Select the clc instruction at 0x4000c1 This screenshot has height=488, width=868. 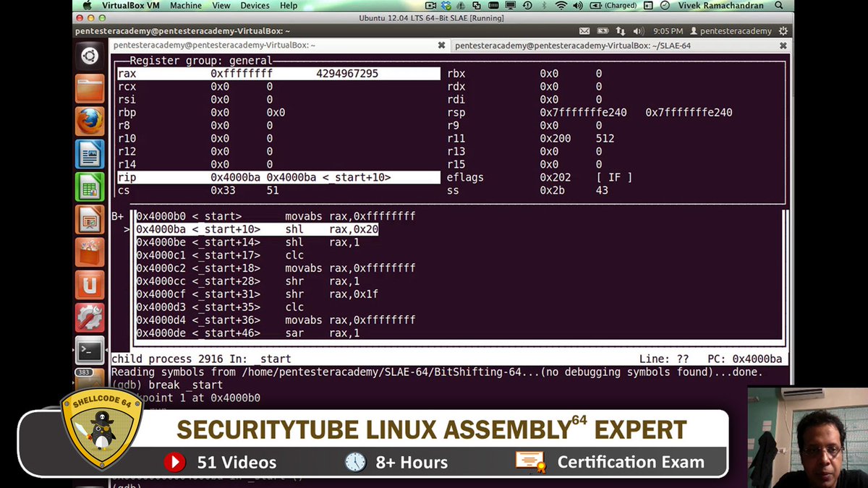221,256
